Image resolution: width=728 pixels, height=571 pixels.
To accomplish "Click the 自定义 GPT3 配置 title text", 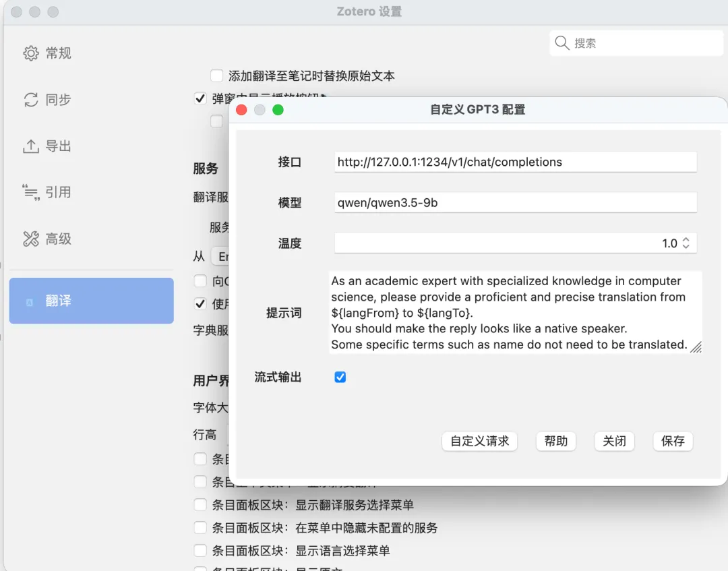I will [477, 110].
